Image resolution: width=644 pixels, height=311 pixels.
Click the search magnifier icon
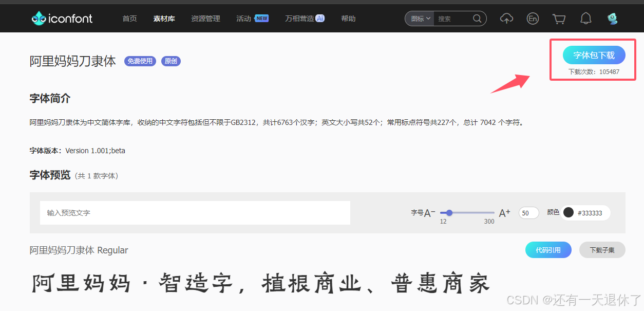tap(477, 19)
